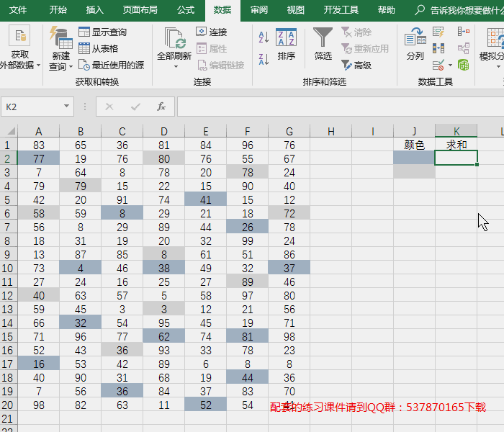Click blue cell G10 with 37
Screen dimensions: 504x432
[x=289, y=268]
